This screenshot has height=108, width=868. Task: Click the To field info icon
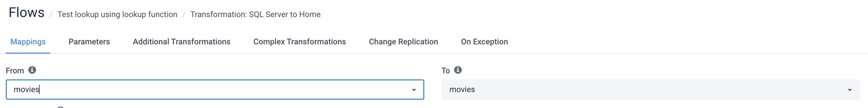pos(458,70)
